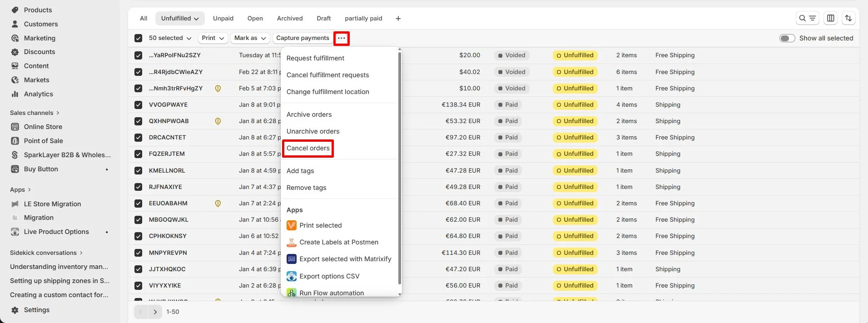Switch to the Archived tab
868x323 pixels.
(x=290, y=19)
